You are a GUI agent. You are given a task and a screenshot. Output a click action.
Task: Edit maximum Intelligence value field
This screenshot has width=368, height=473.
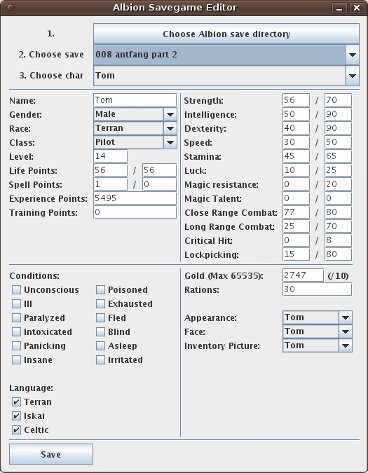tap(338, 114)
